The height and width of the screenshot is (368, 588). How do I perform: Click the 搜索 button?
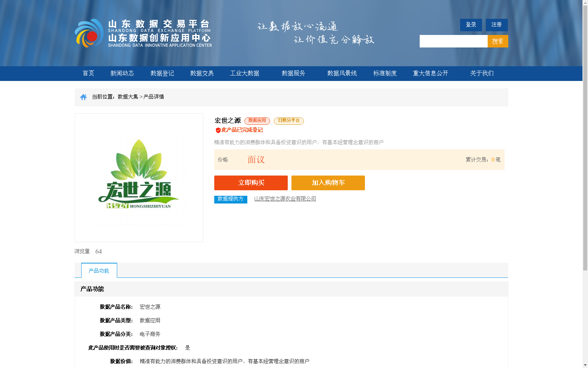pyautogui.click(x=498, y=41)
